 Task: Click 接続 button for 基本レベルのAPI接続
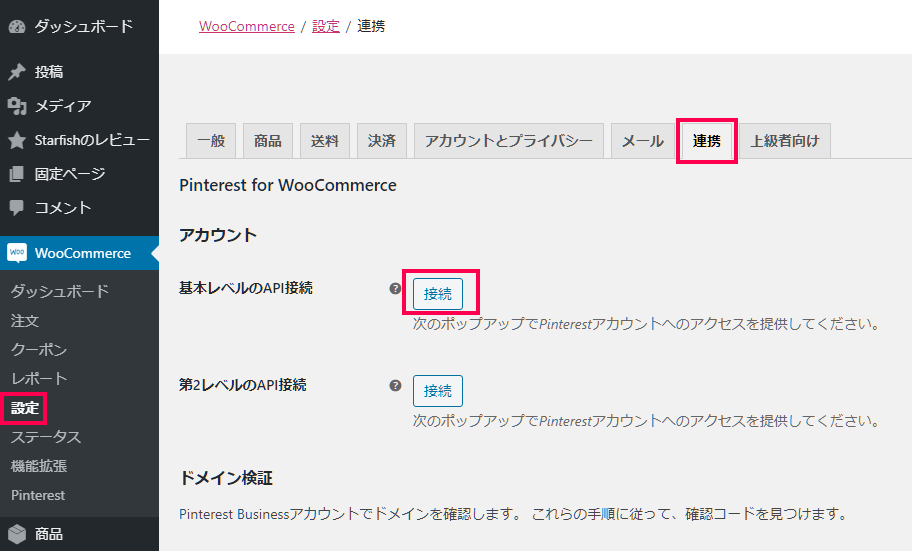438,294
